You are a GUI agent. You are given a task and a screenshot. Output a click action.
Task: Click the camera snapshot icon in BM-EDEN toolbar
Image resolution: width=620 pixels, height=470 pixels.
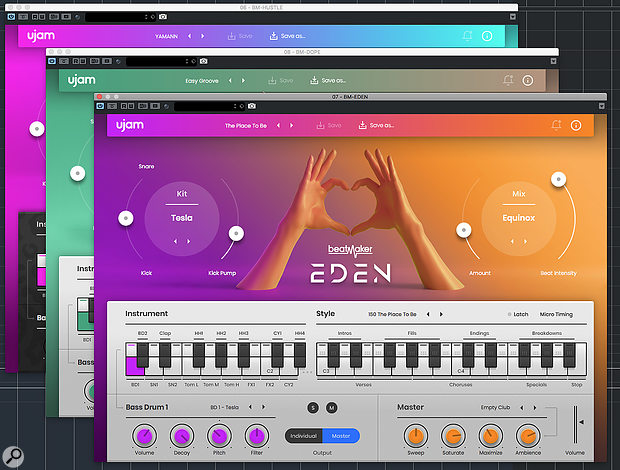click(x=252, y=106)
